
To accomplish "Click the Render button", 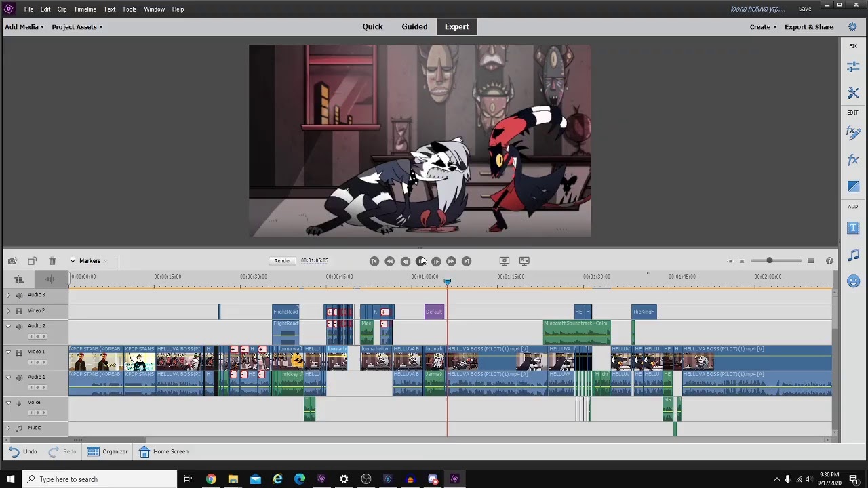I will tap(283, 261).
